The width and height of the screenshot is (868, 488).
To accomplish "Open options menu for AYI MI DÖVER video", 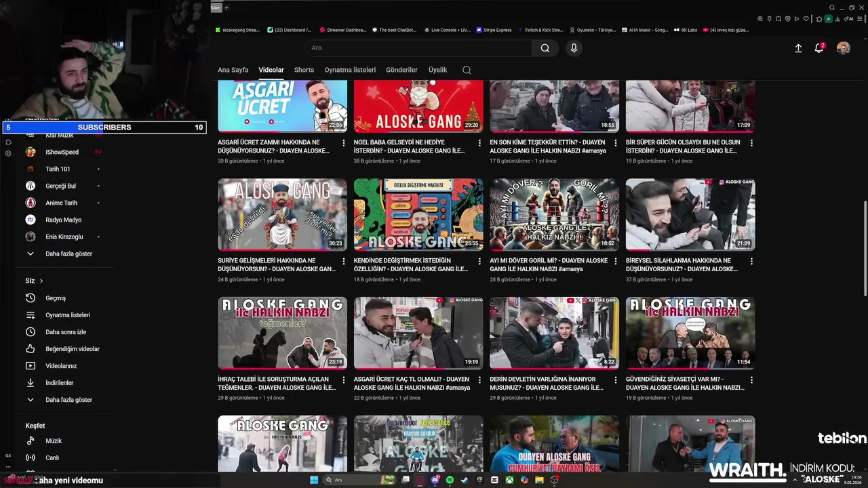I will pos(616,261).
